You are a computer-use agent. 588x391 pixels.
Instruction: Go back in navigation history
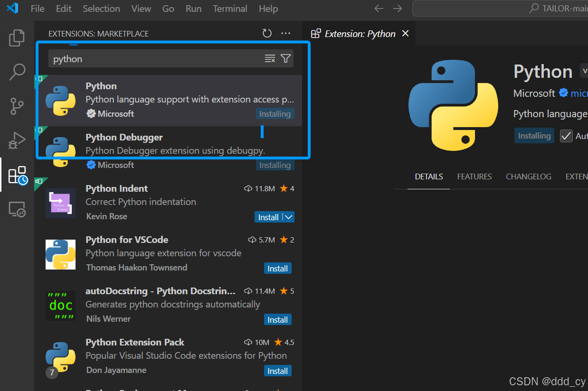pos(379,9)
